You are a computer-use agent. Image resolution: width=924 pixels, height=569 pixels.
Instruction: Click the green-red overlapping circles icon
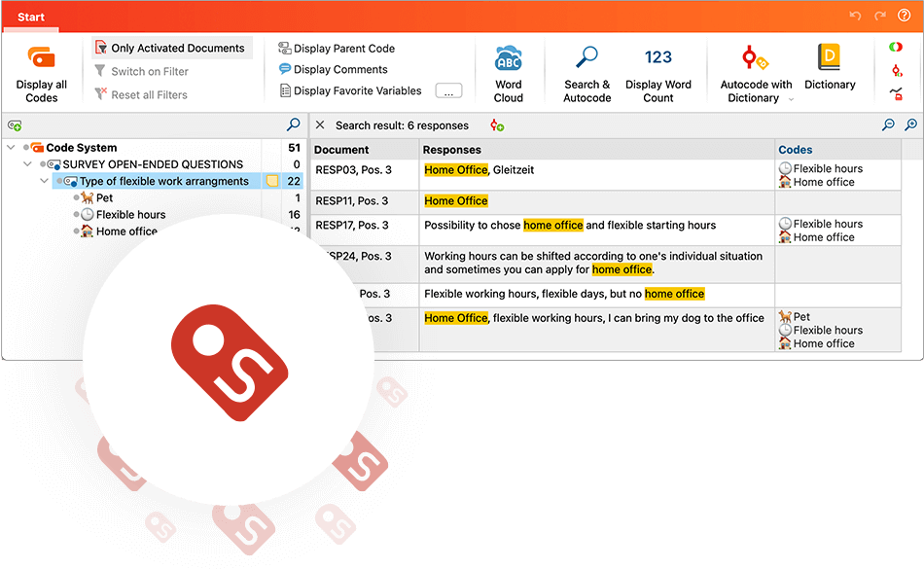tap(896, 47)
